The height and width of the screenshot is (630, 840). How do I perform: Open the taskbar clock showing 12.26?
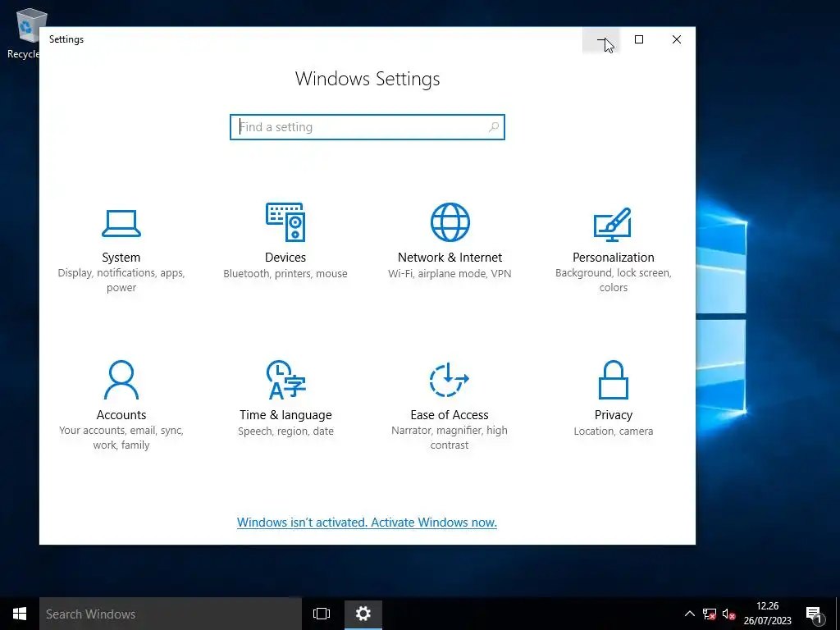(x=767, y=614)
